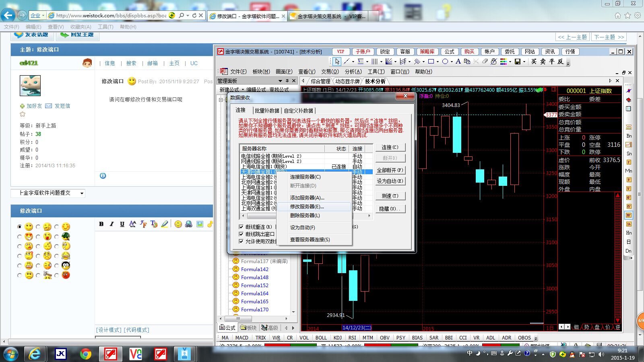Insert image using the picture icon

200,224
